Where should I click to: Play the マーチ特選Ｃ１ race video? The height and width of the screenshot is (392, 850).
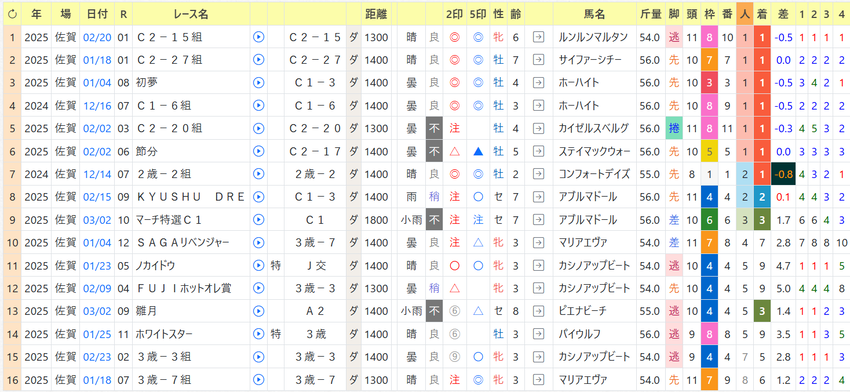pyautogui.click(x=259, y=220)
